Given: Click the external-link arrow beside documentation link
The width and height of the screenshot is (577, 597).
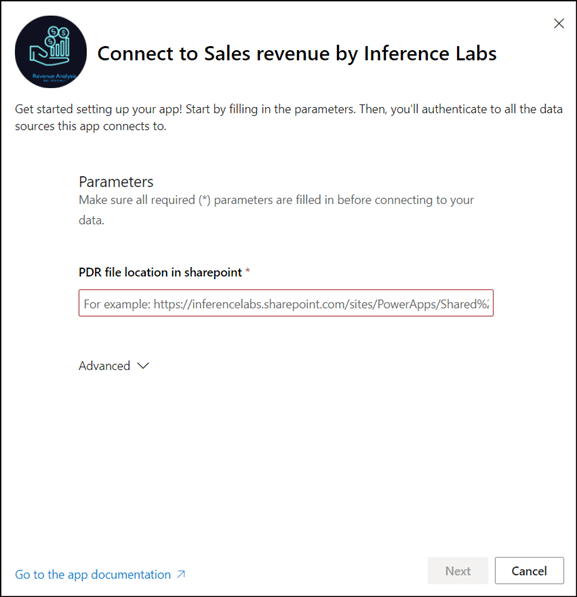Looking at the screenshot, I should pos(181,574).
